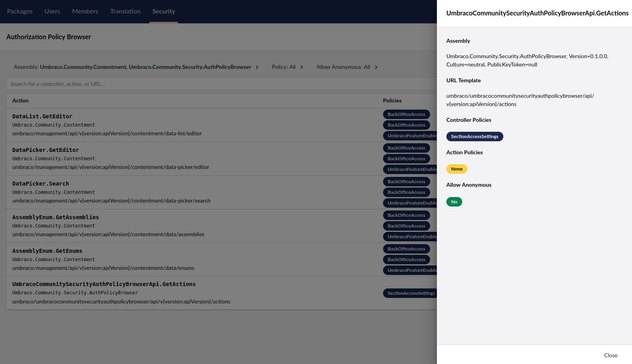Click first BackOfficeAccess tag in DataList.GetEditor row
Image resolution: width=632 pixels, height=364 pixels.
(406, 114)
